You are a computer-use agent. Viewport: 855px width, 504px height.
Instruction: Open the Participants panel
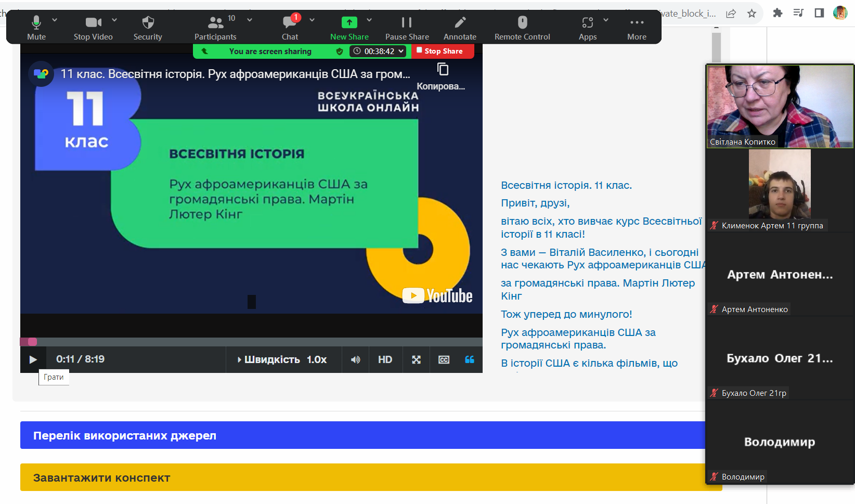pos(215,27)
